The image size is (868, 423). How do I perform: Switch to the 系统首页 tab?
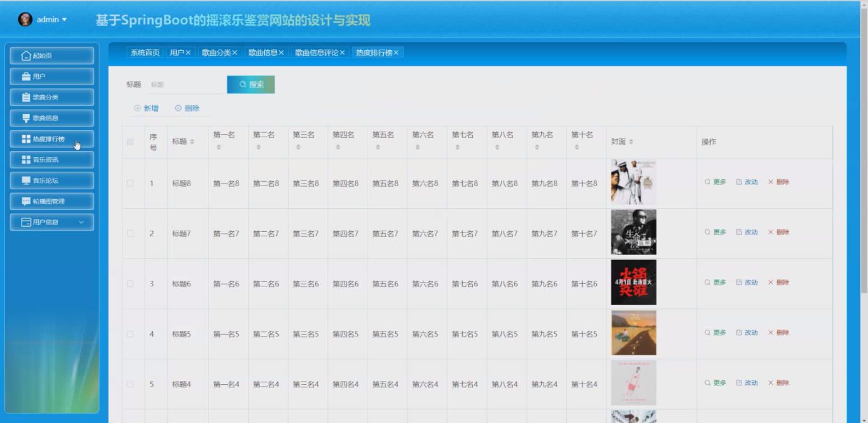tap(145, 53)
